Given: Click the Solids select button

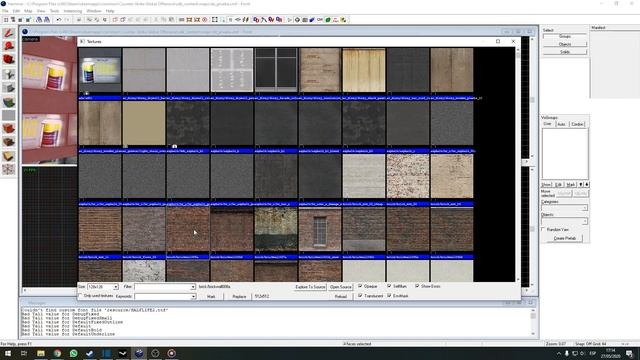Looking at the screenshot, I should pos(565,52).
